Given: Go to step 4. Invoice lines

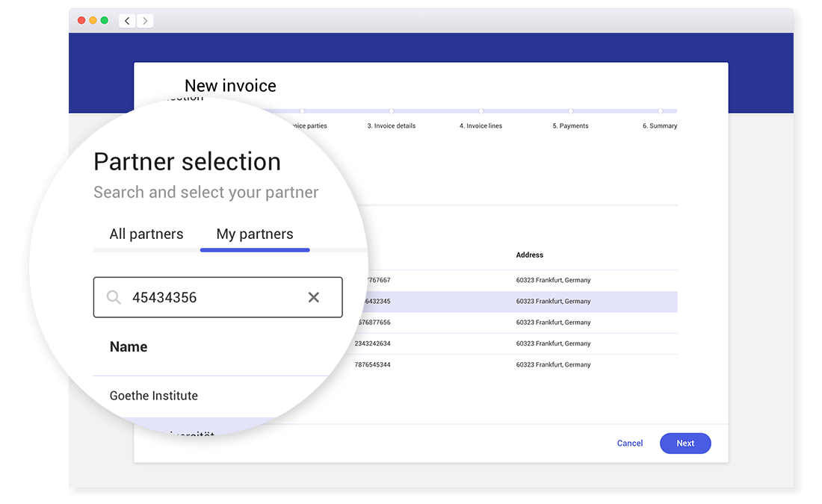Looking at the screenshot, I should (480, 125).
